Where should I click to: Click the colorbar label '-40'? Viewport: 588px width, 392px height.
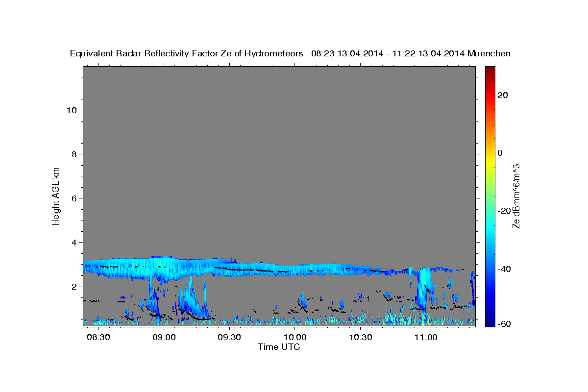pos(504,269)
